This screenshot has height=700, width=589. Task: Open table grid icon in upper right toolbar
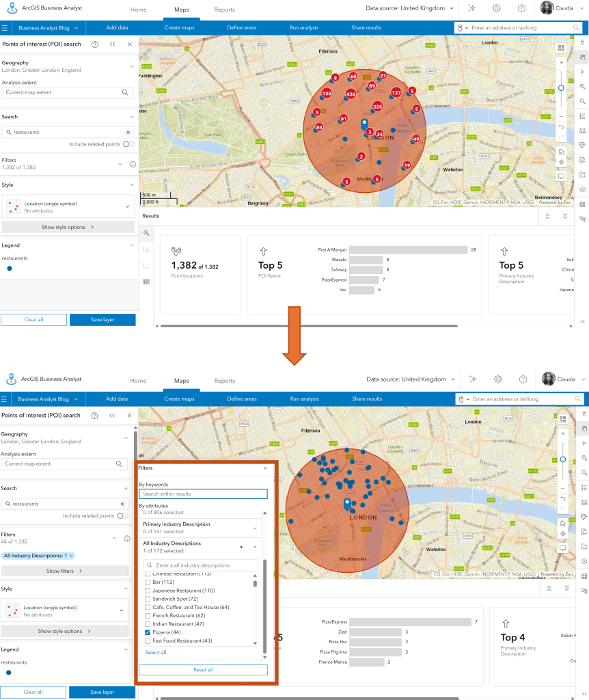[582, 204]
